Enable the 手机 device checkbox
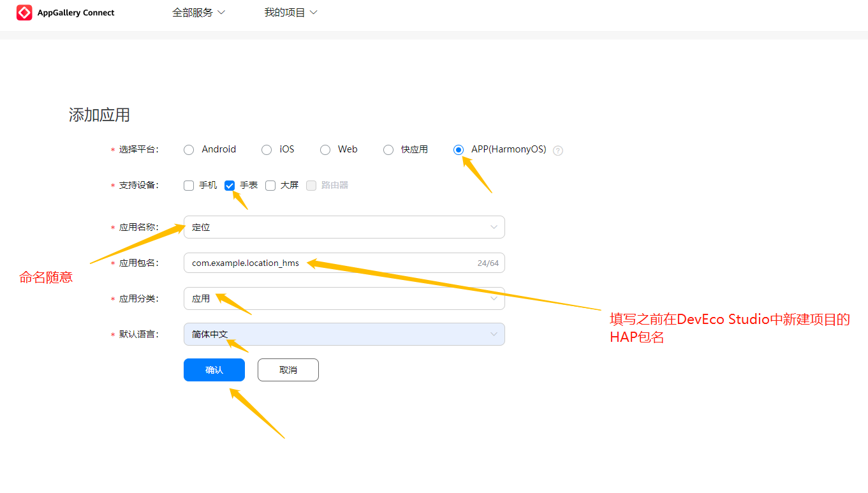Screen dimensions: 868x493 pyautogui.click(x=189, y=186)
